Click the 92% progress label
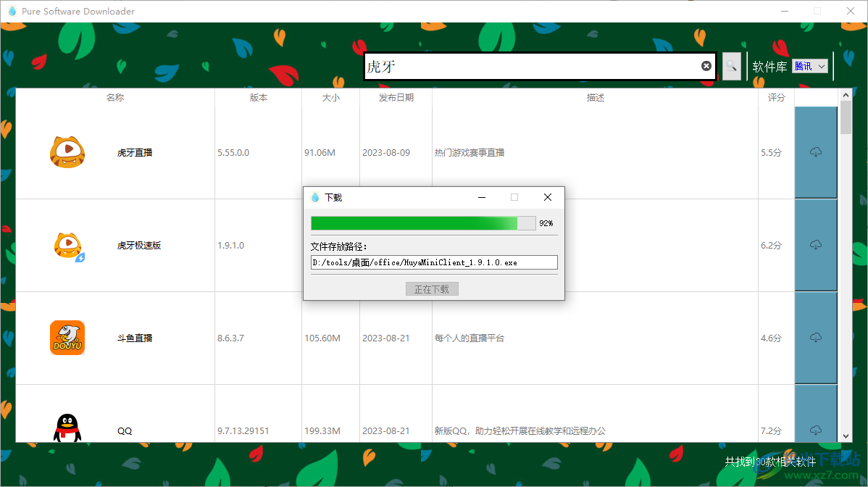Viewport: 868px width, 487px height. (546, 223)
